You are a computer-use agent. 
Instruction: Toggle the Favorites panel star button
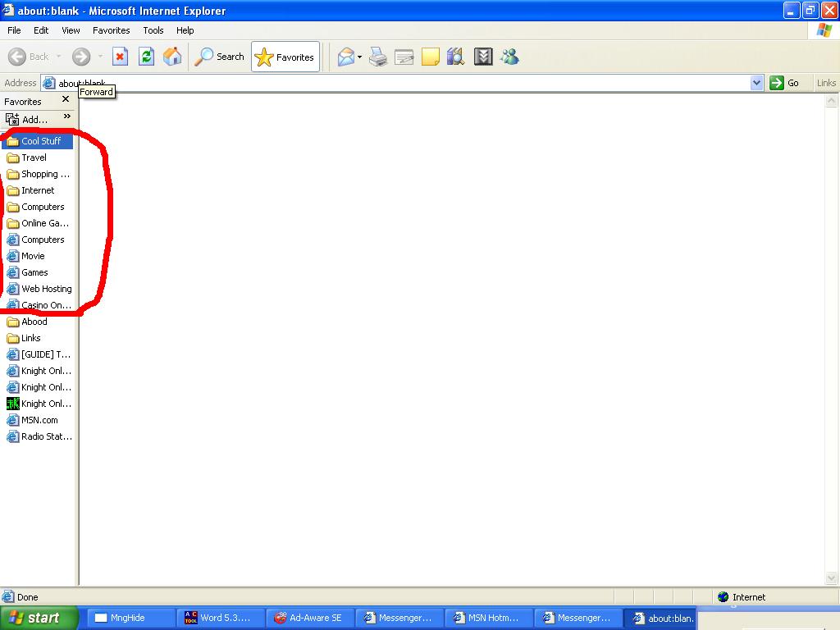tap(285, 57)
